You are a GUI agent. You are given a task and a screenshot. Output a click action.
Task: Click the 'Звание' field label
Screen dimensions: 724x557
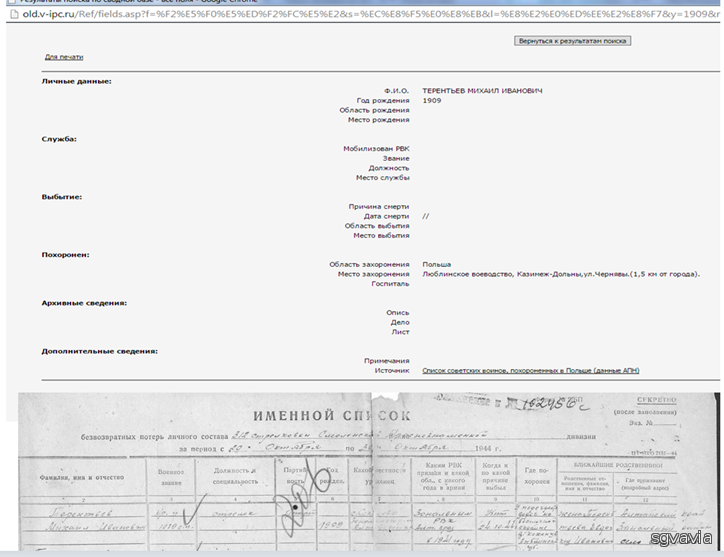click(396, 158)
